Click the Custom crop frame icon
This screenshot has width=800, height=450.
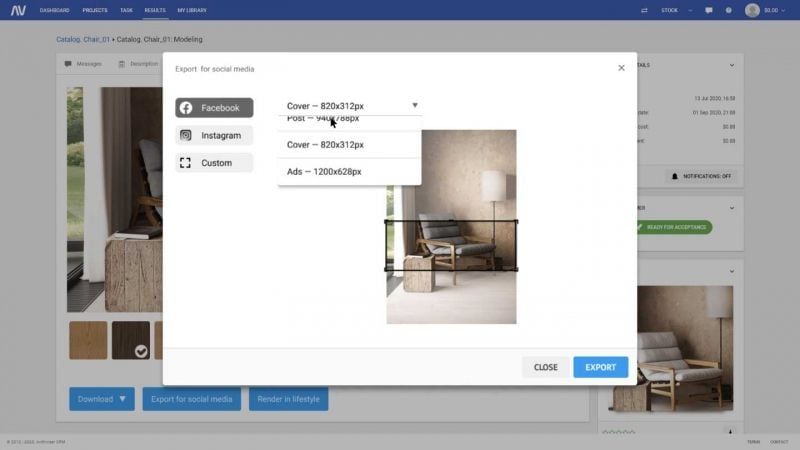pyautogui.click(x=185, y=163)
